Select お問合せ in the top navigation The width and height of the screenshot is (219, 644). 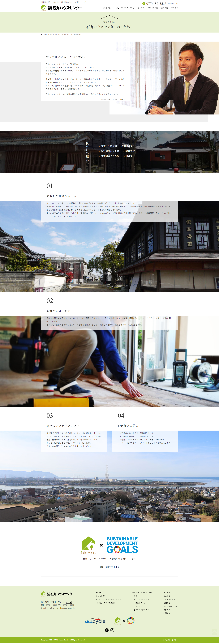tap(174, 8)
